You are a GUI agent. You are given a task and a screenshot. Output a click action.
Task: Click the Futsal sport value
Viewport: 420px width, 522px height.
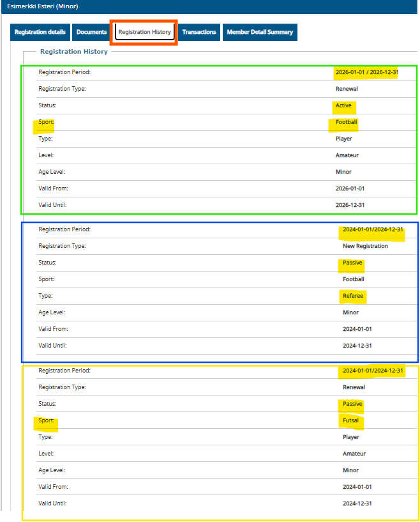pos(350,420)
